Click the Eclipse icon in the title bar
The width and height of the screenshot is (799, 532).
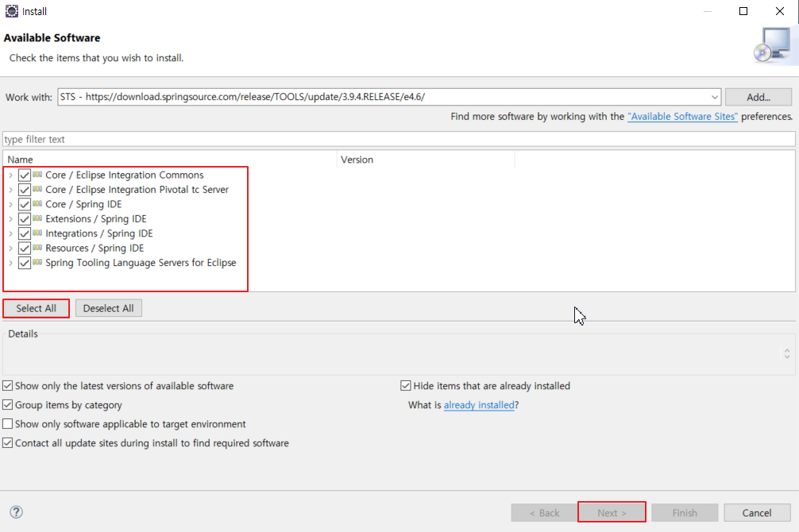[11, 10]
